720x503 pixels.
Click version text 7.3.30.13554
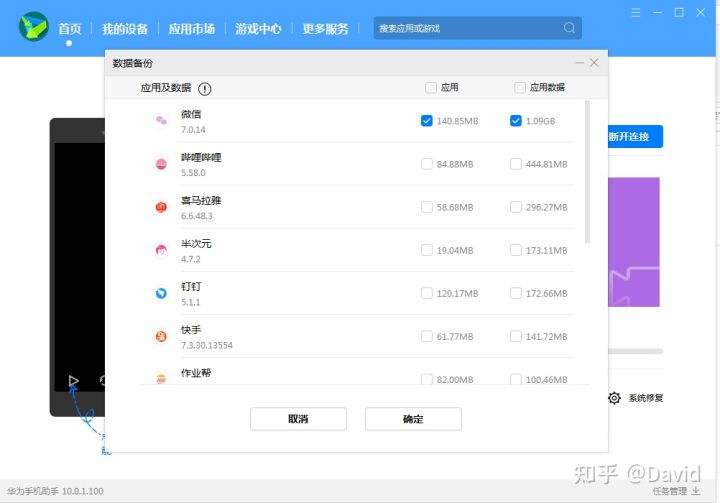pyautogui.click(x=207, y=345)
